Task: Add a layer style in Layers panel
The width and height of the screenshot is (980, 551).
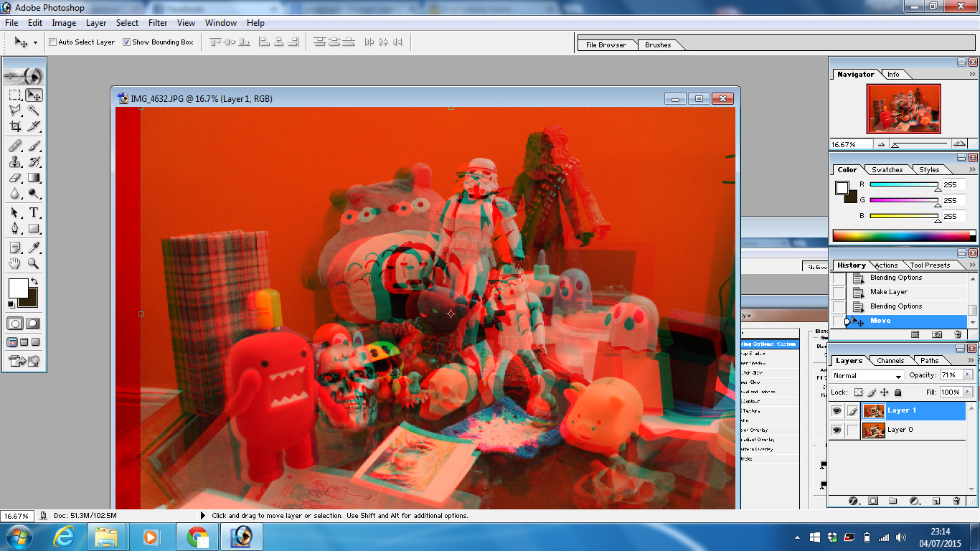Action: pos(854,501)
